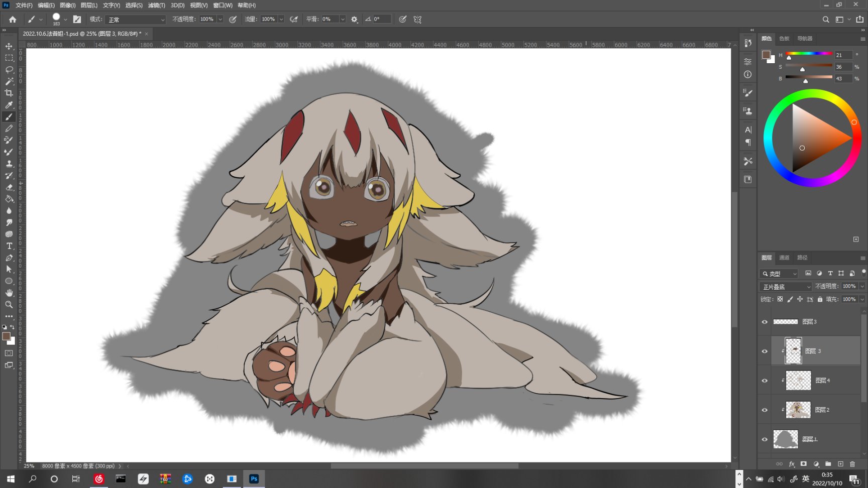Select the Pencil tool in toolbar
Screen dimensions: 868x488
(x=9, y=129)
